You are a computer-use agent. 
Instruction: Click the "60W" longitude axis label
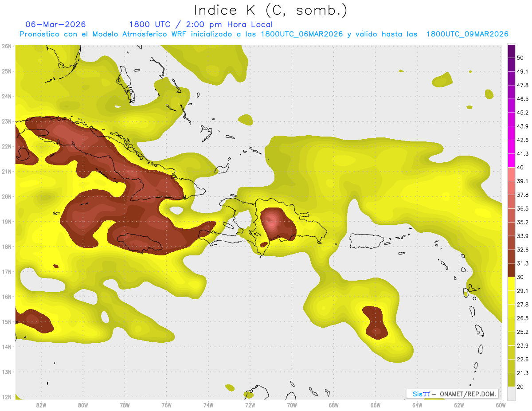coord(501,405)
